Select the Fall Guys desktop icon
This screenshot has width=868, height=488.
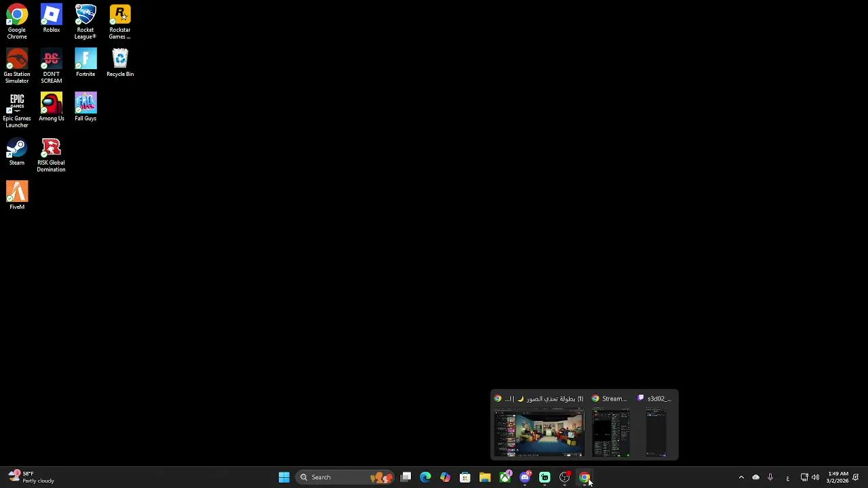[85, 106]
